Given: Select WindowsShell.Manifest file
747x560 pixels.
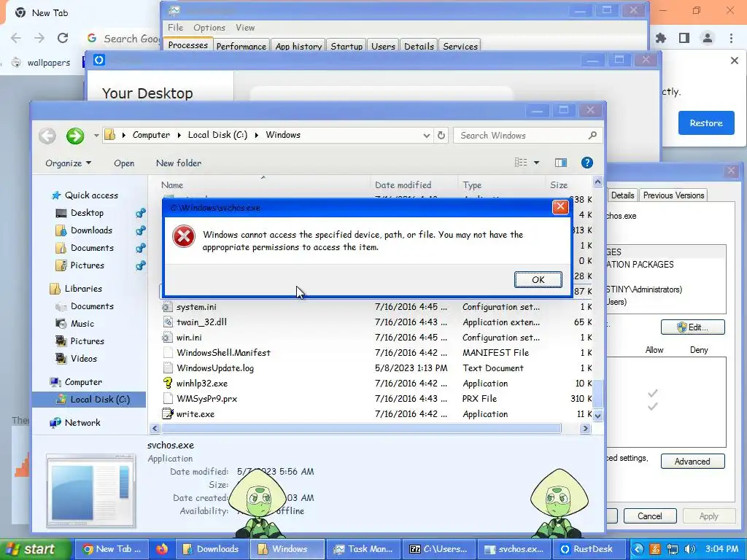Looking at the screenshot, I should coord(223,353).
